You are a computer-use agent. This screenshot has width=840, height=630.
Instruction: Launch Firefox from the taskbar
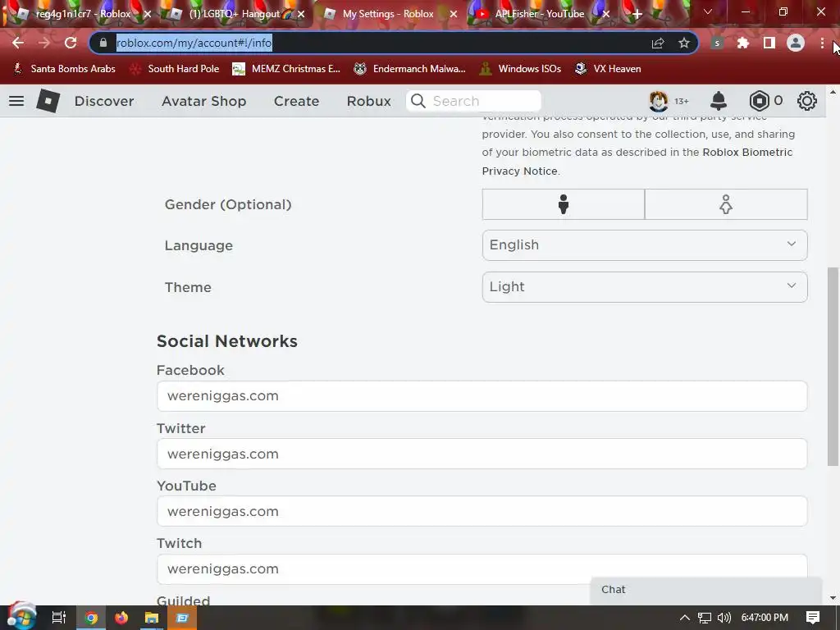tap(121, 618)
